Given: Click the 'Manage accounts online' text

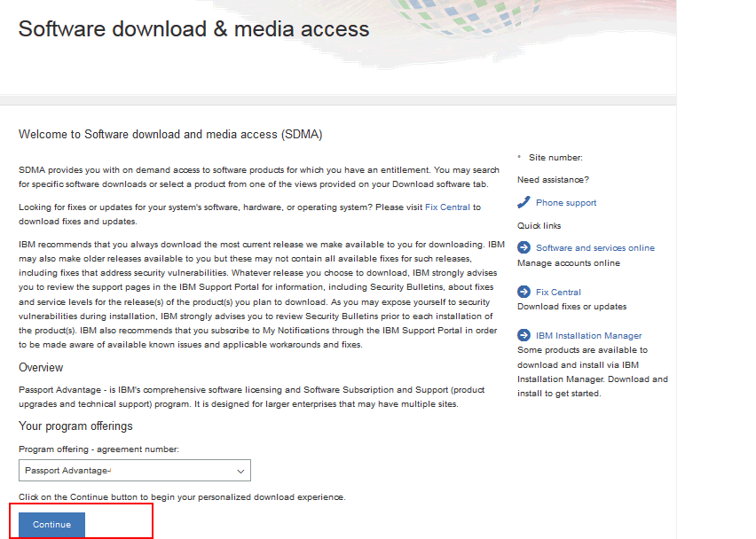Looking at the screenshot, I should click(569, 263).
